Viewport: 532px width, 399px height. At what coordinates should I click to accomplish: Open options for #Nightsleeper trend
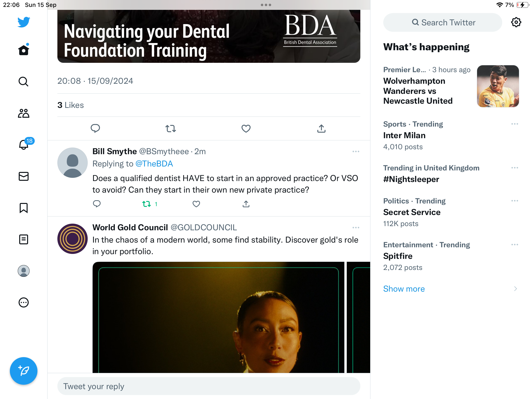coord(515,168)
